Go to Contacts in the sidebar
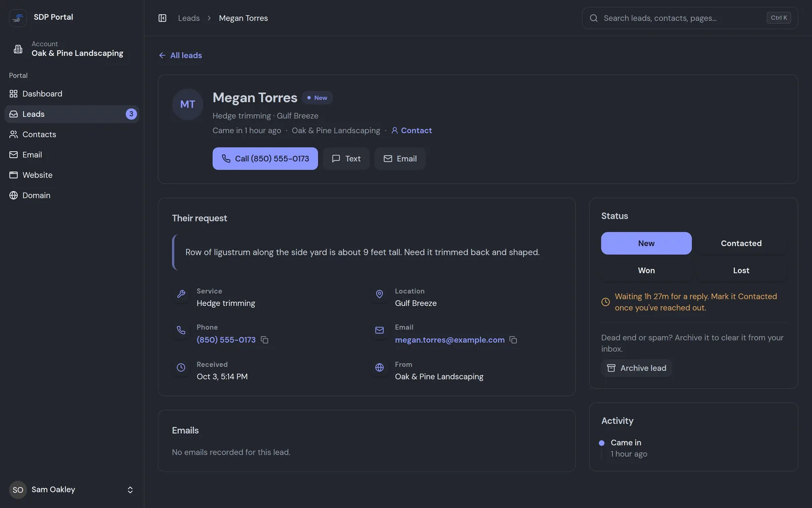The image size is (812, 508). click(72, 134)
